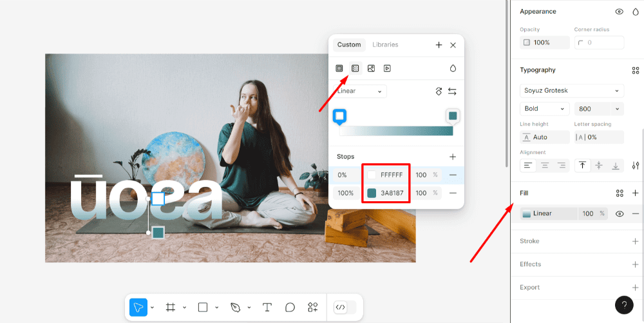Select the Comment tool
This screenshot has height=323, width=644.
coord(290,308)
